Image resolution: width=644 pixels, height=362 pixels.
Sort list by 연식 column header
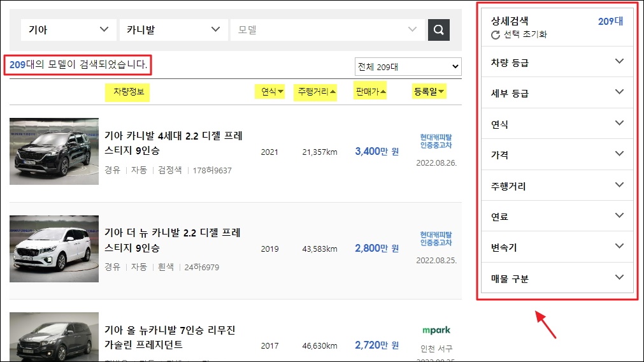click(x=272, y=92)
